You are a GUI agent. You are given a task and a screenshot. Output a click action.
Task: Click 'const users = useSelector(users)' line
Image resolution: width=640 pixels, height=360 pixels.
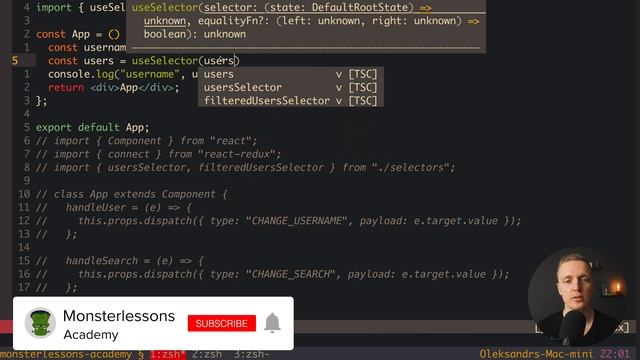pyautogui.click(x=144, y=61)
